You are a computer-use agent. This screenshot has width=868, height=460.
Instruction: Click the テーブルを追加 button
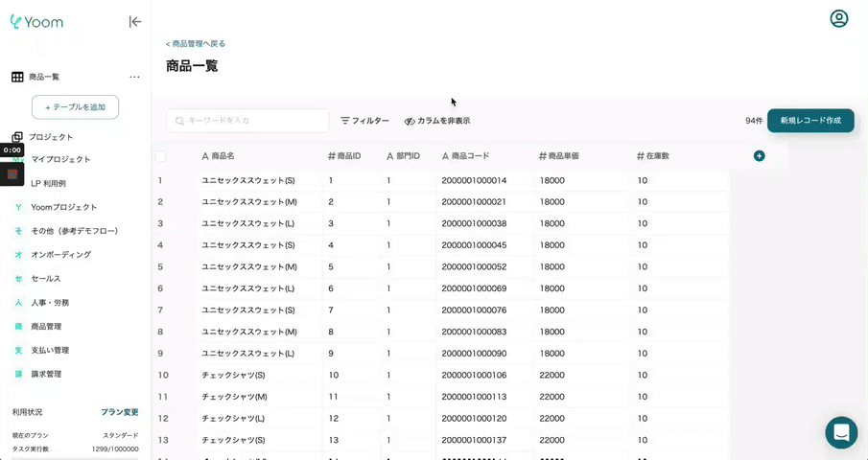coord(75,107)
